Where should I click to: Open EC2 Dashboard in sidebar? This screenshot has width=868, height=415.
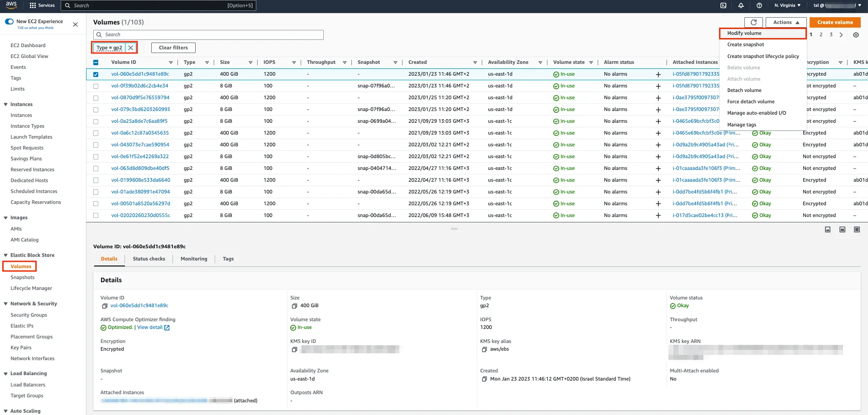point(28,46)
